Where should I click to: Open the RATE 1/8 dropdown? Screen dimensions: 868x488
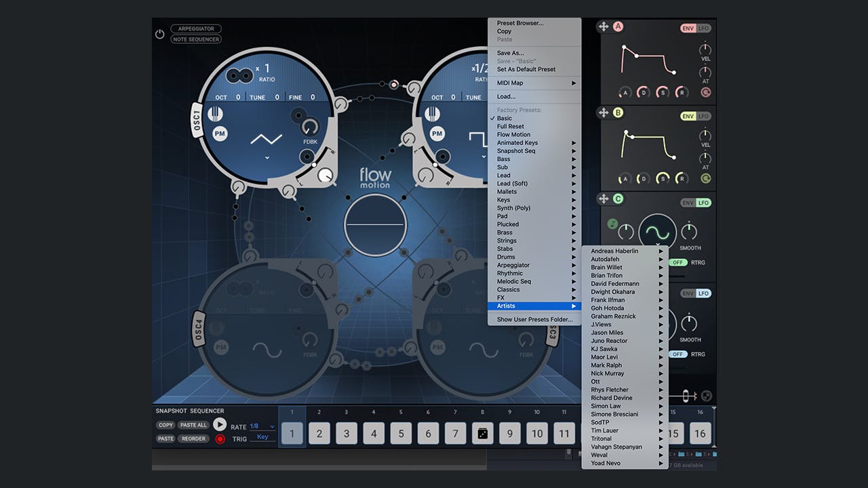(262, 427)
